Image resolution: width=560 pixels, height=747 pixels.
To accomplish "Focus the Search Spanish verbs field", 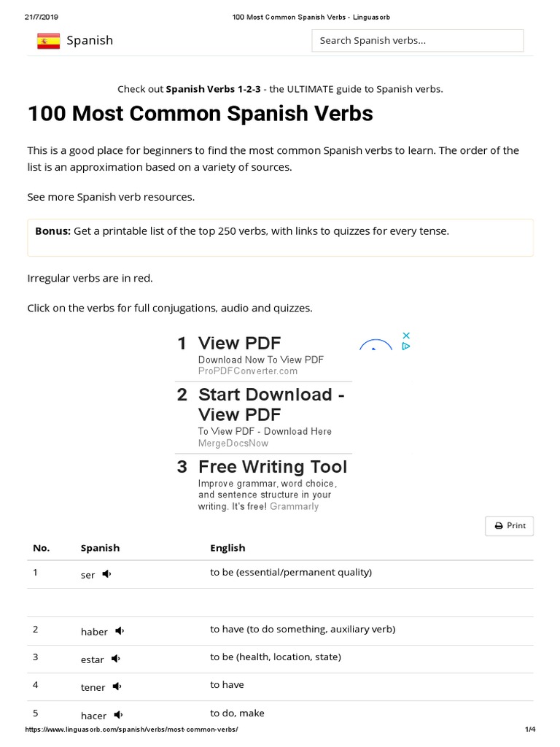I will (418, 41).
